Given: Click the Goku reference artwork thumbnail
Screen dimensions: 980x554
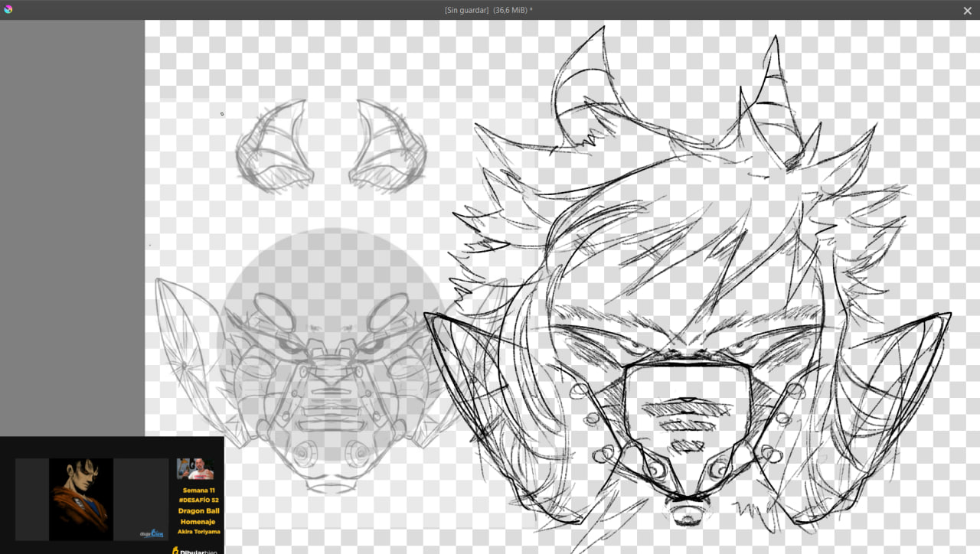Looking at the screenshot, I should [81, 500].
